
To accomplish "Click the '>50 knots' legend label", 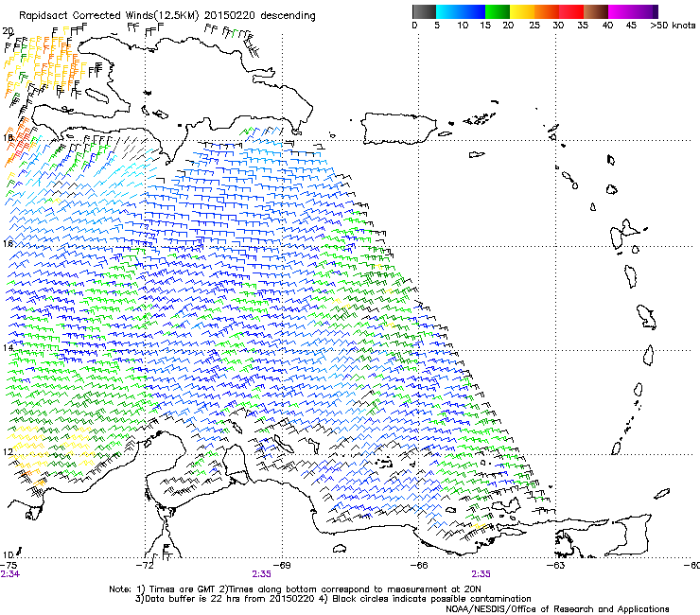I will point(673,26).
